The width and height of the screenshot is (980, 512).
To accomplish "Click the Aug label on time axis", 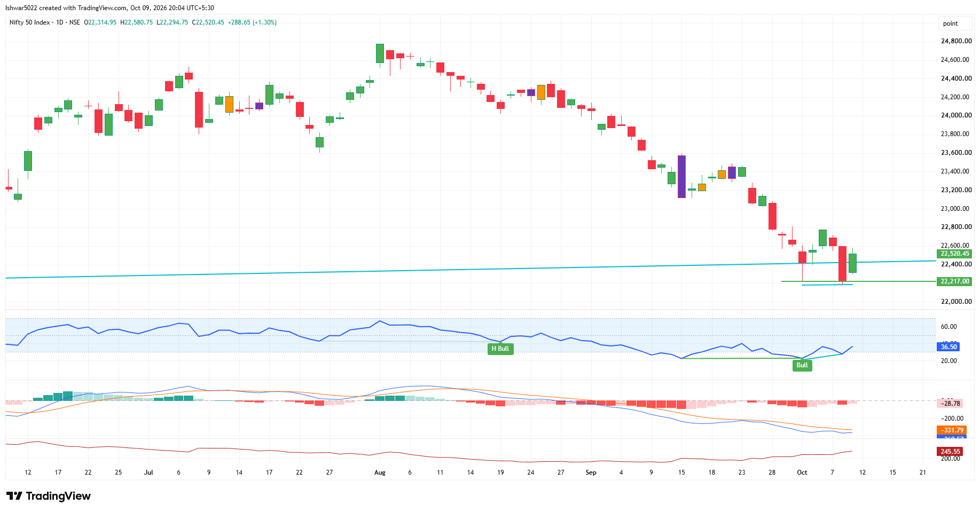I will click(x=380, y=472).
